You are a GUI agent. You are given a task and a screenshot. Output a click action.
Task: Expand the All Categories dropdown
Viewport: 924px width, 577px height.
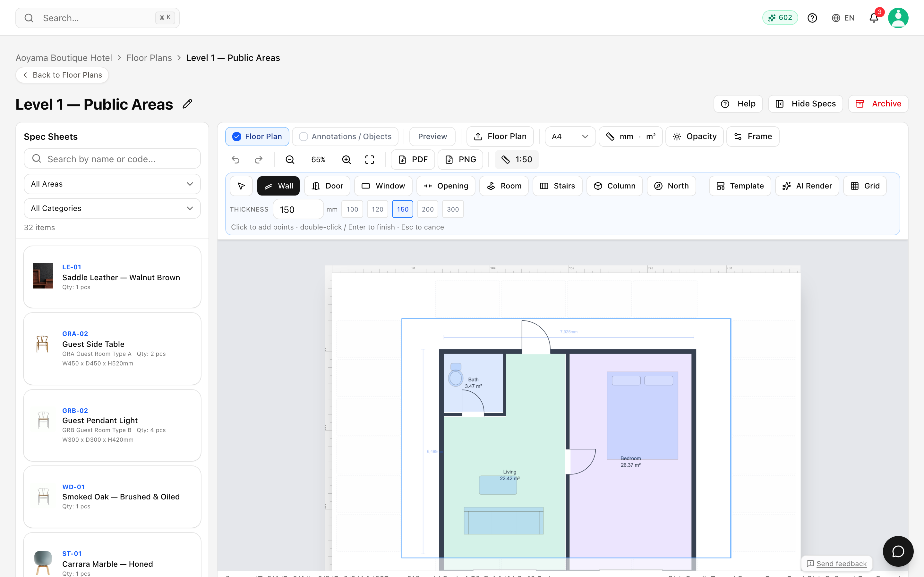pos(112,208)
